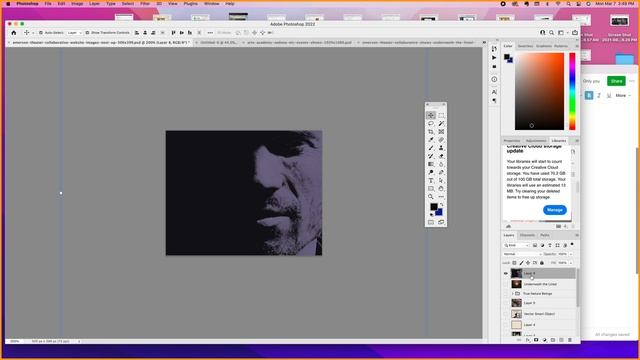Toggle the Auto-Select checkbox
Screen dimensions: 640x360
pyautogui.click(x=41, y=33)
